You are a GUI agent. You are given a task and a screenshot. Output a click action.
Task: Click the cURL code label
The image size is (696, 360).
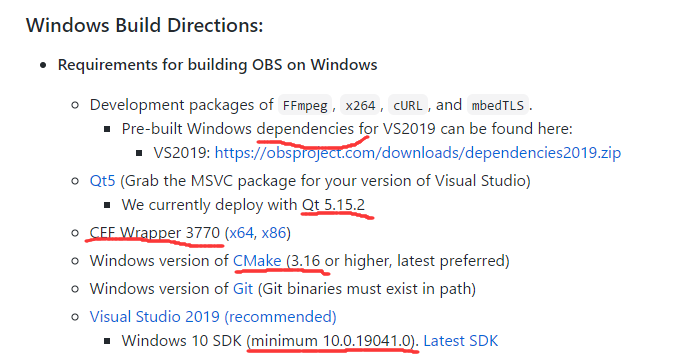[408, 105]
